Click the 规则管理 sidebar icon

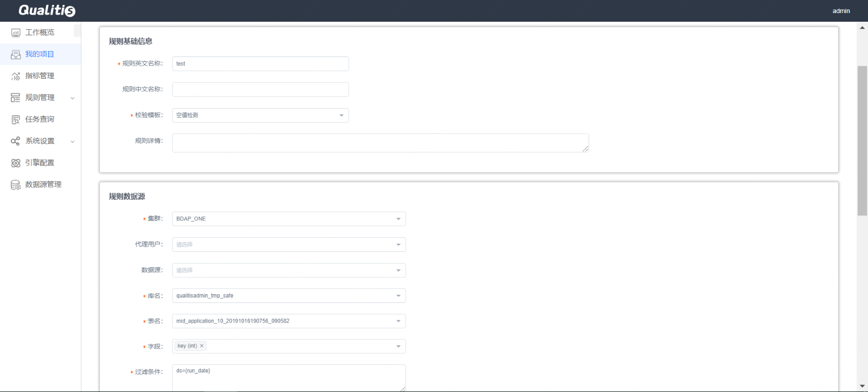[16, 98]
